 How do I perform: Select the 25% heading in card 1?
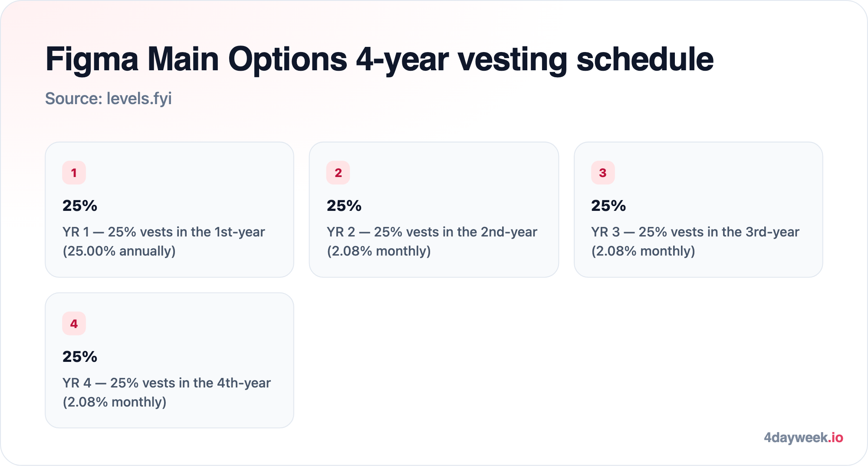[x=80, y=206]
